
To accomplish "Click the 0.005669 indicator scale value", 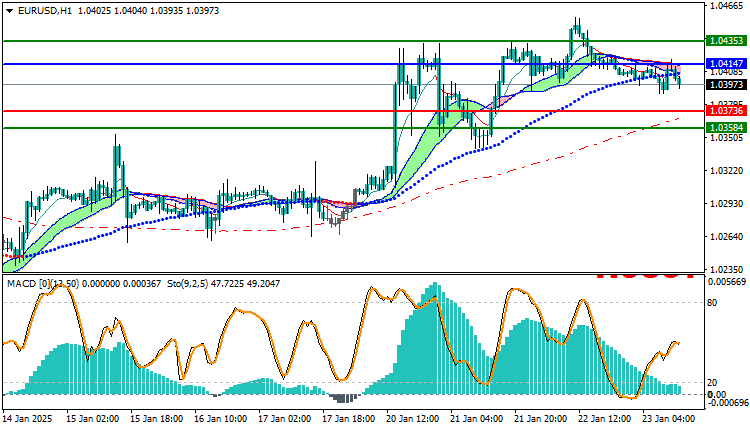I will [727, 282].
